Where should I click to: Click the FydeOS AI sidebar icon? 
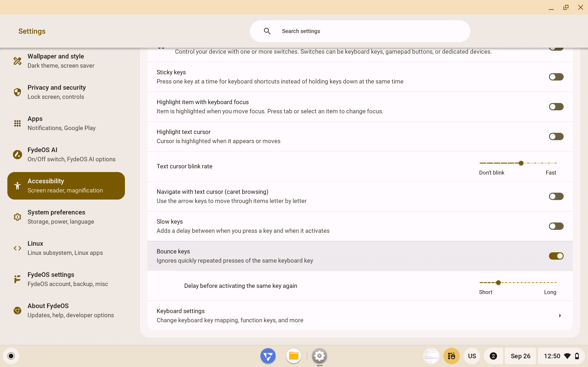click(17, 154)
